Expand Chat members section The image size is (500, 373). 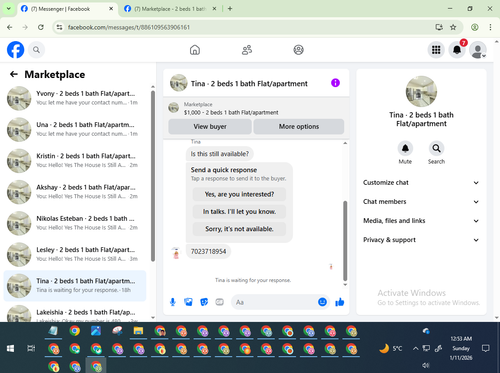click(421, 202)
